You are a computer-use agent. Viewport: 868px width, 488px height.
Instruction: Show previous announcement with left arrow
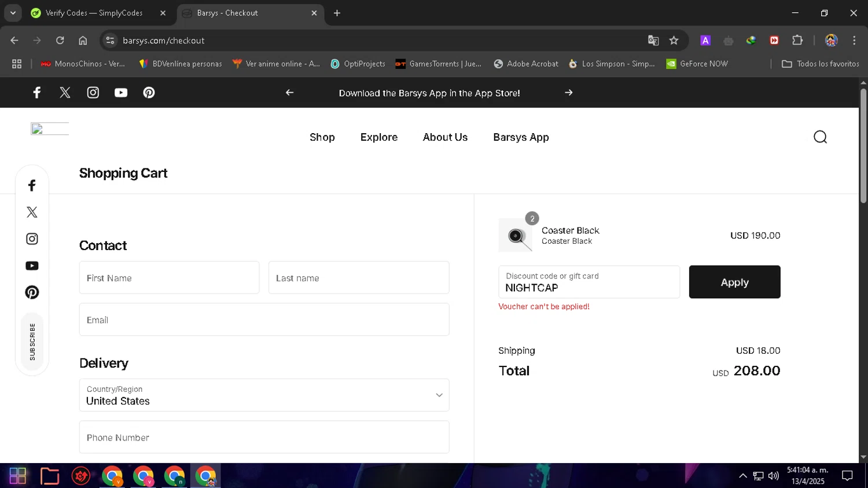(290, 93)
